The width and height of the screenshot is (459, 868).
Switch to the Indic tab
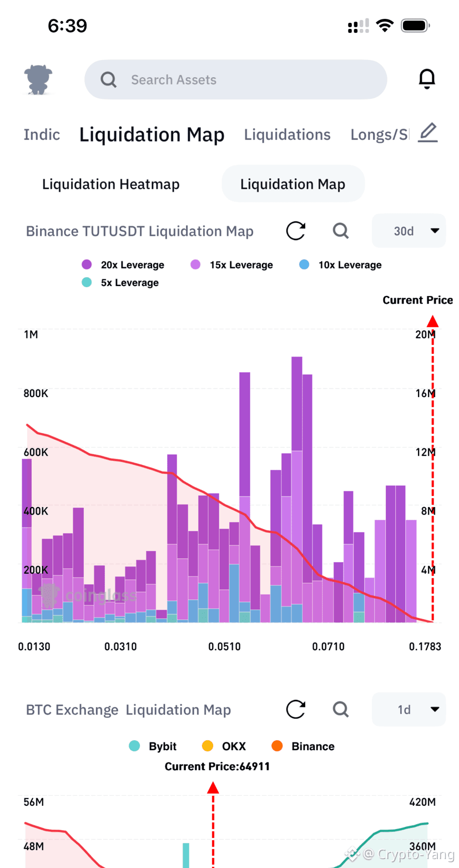[x=42, y=134]
